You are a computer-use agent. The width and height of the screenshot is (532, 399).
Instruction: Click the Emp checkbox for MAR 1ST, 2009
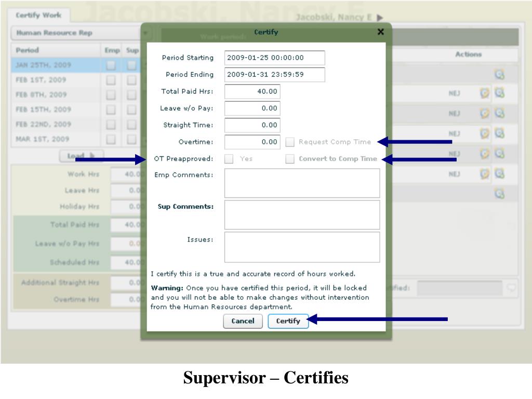coord(111,139)
